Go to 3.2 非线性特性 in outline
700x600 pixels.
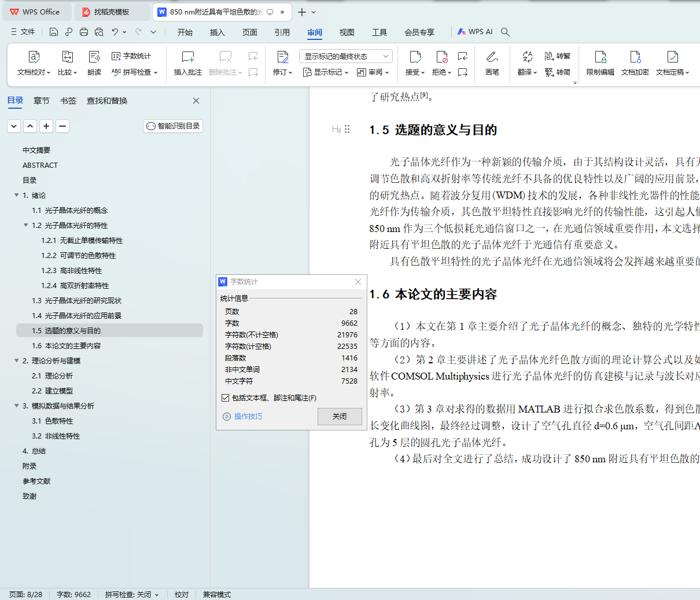click(x=56, y=436)
